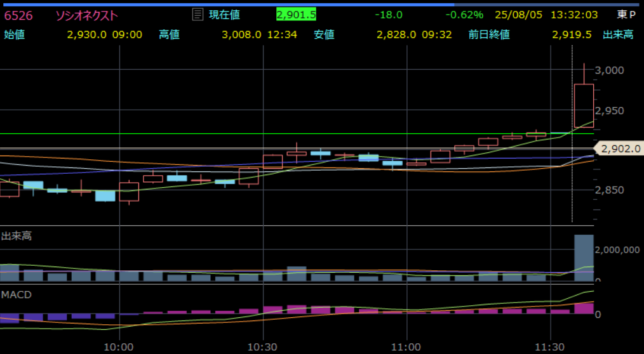Image resolution: width=644 pixels, height=354 pixels.
Task: Click the current price 2,901.5
Action: pos(296,15)
